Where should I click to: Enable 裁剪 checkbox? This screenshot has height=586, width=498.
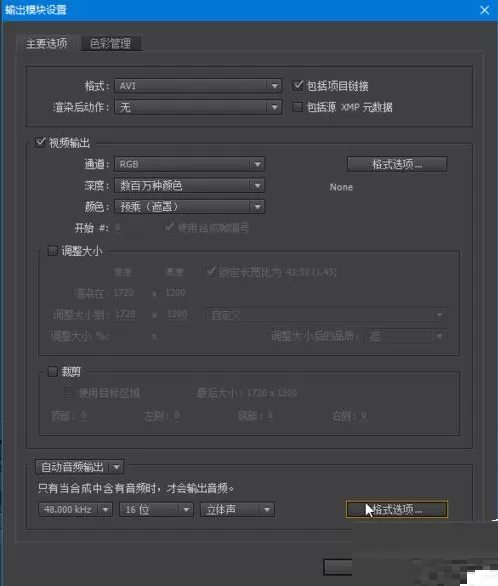pyautogui.click(x=52, y=371)
